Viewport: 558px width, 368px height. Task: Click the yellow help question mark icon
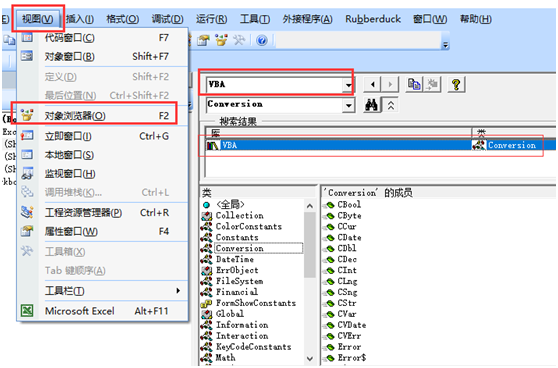(456, 84)
